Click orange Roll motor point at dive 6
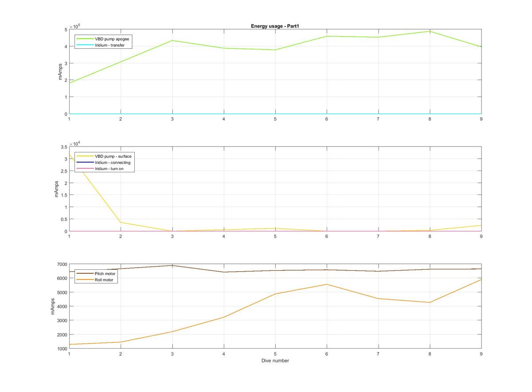Image resolution: width=532 pixels, height=392 pixels. [x=327, y=284]
